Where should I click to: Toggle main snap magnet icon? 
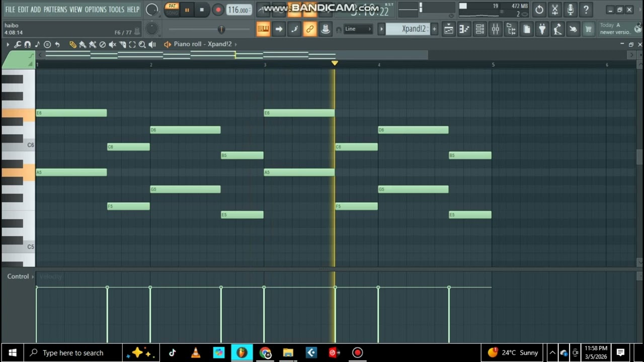pos(339,30)
